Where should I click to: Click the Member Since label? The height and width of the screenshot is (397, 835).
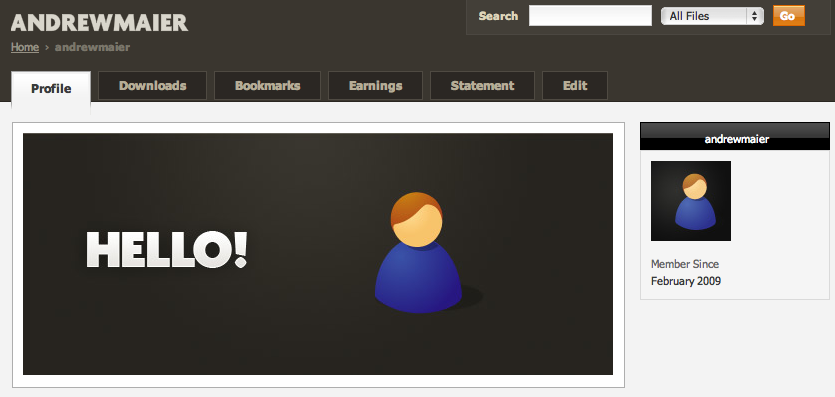click(x=685, y=264)
